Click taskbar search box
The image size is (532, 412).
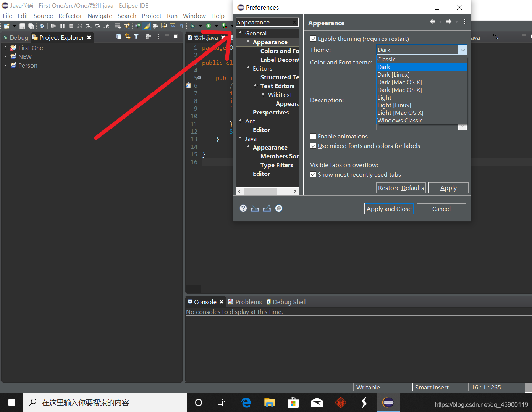(105, 402)
